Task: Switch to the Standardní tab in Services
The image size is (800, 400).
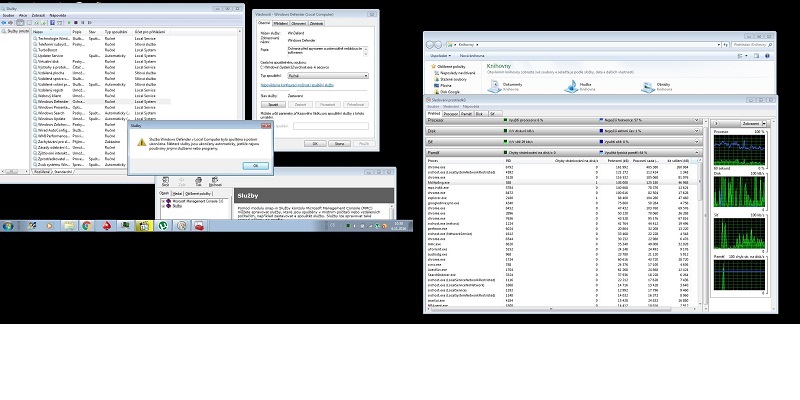Action: (x=62, y=172)
